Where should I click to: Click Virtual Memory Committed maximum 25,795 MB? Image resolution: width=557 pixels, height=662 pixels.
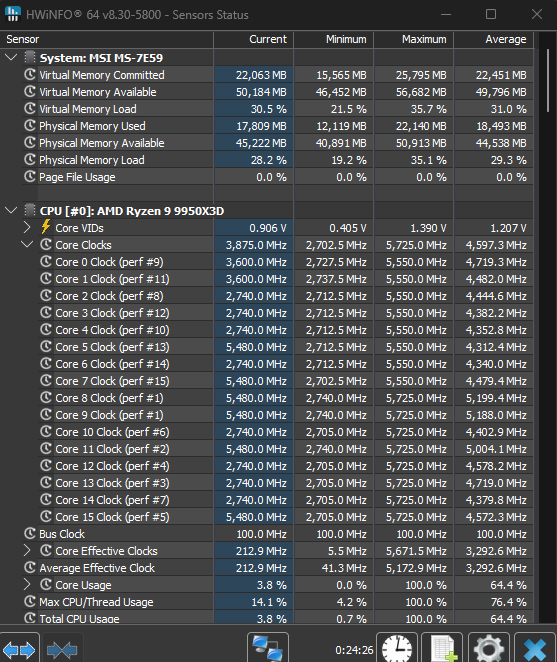coord(421,75)
